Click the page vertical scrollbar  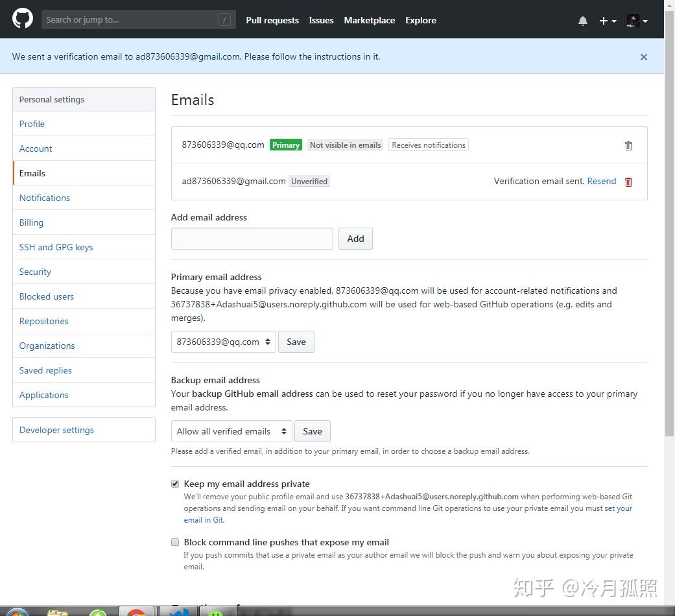pos(669,224)
